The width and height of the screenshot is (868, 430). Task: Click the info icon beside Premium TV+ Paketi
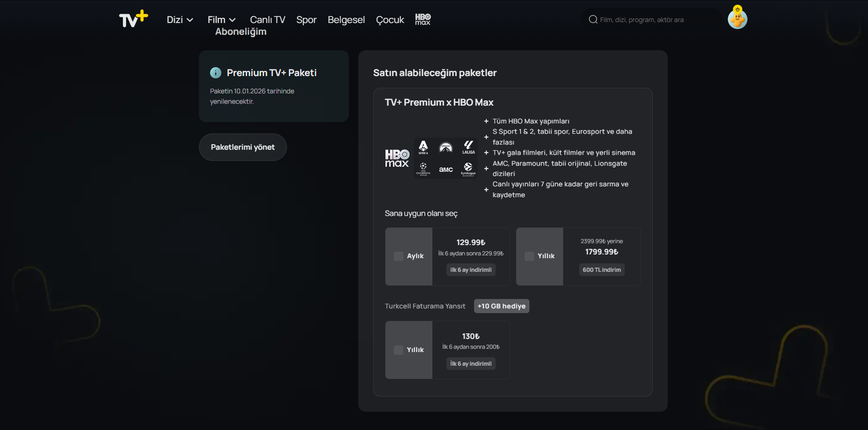click(216, 73)
